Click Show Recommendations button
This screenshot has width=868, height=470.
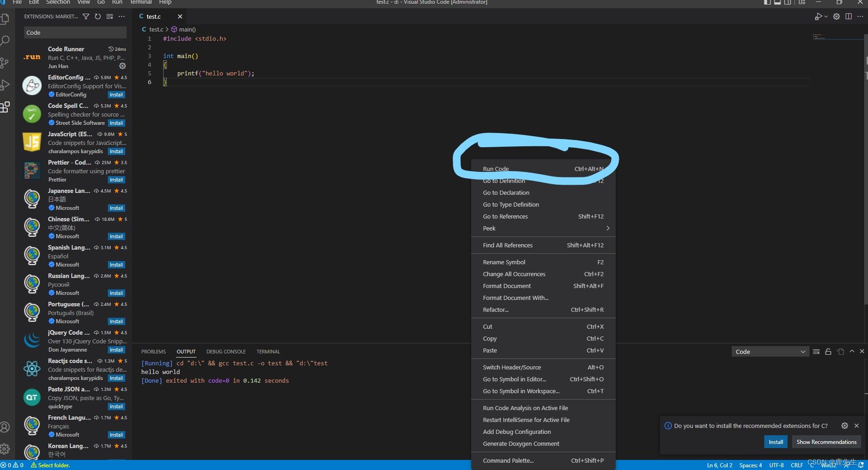click(826, 442)
